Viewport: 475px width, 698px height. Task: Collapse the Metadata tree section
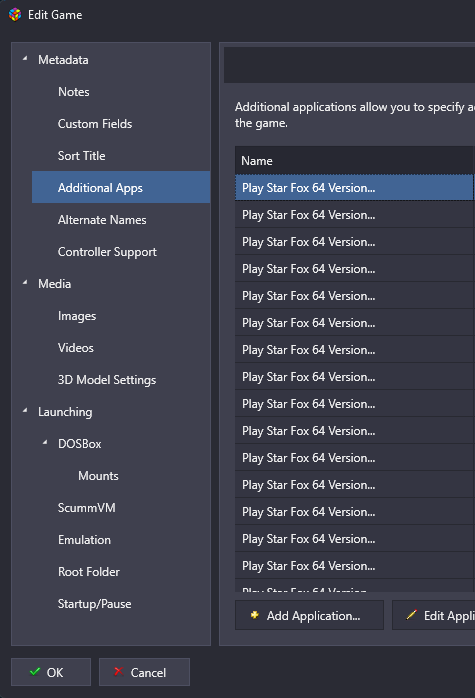(25, 58)
